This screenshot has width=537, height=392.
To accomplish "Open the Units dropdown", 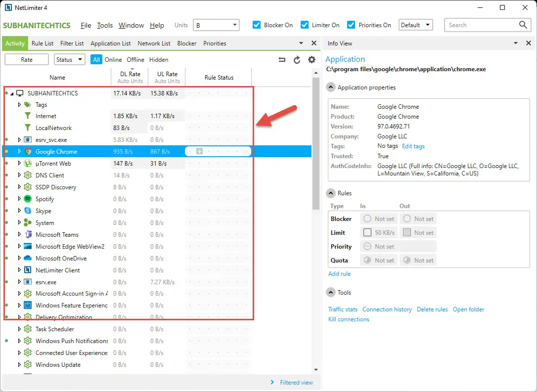I will click(216, 25).
